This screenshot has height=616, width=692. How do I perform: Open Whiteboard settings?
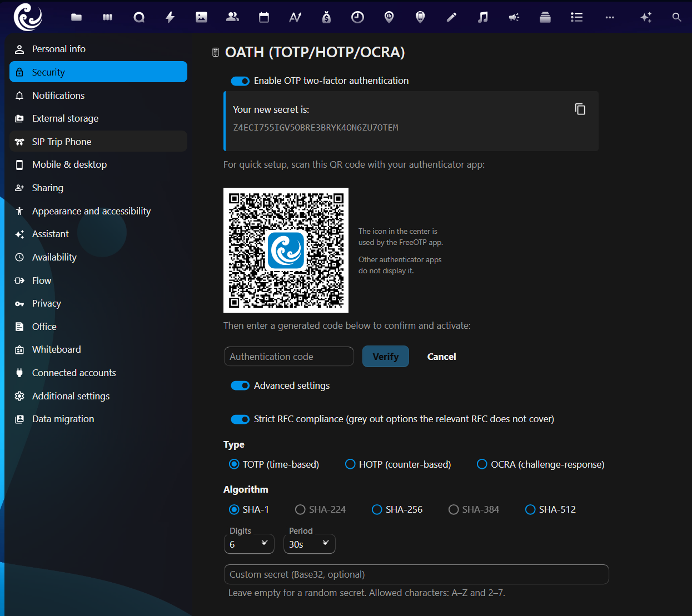(98, 349)
